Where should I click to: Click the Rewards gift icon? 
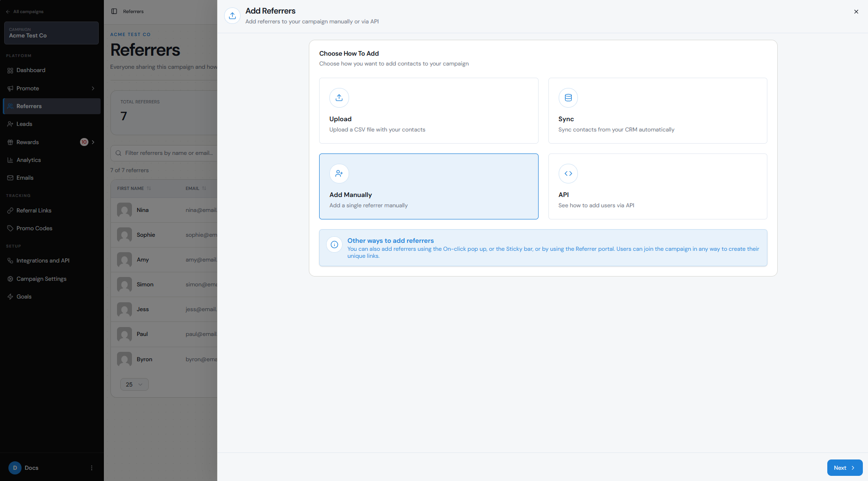point(10,142)
